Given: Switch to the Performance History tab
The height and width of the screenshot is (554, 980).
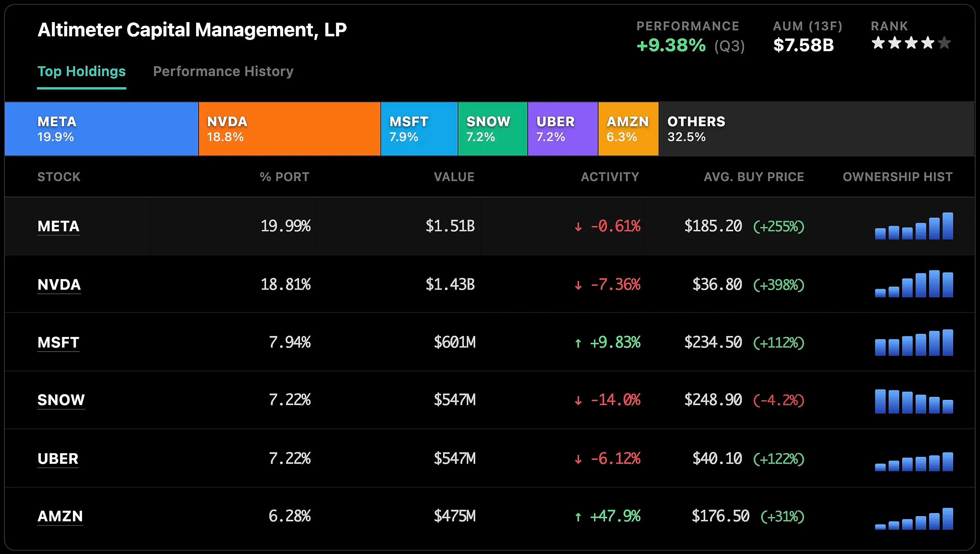Looking at the screenshot, I should pyautogui.click(x=223, y=71).
